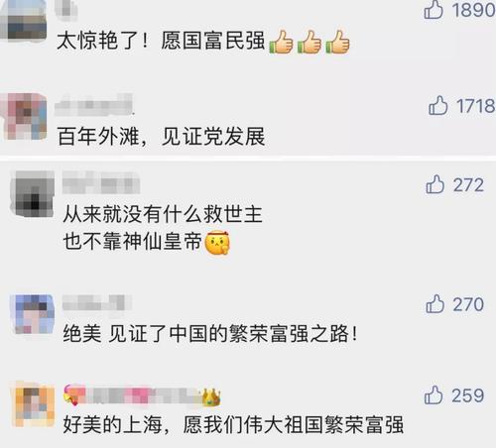Tap the last thumbs-up emoji in top comment
The width and height of the screenshot is (496, 448).
(337, 42)
